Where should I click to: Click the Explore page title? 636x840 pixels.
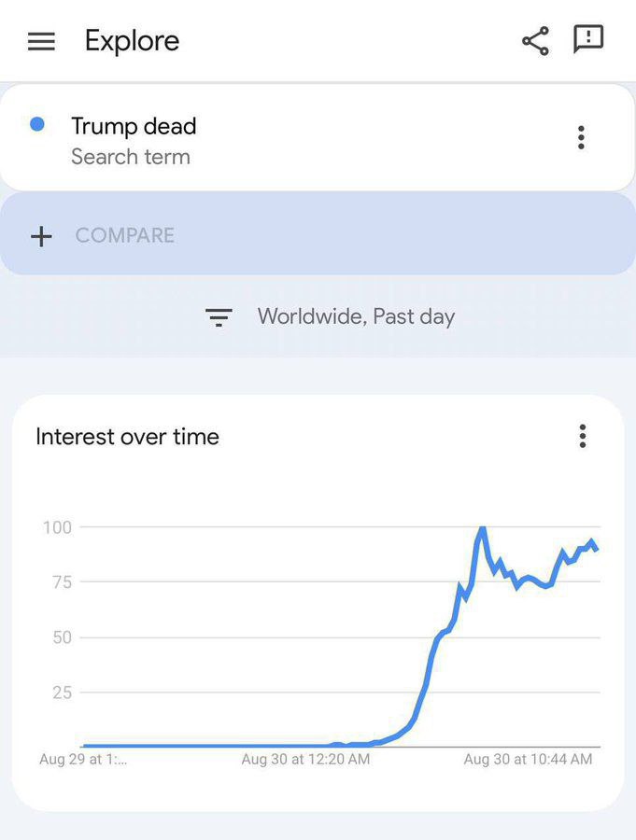pos(132,41)
